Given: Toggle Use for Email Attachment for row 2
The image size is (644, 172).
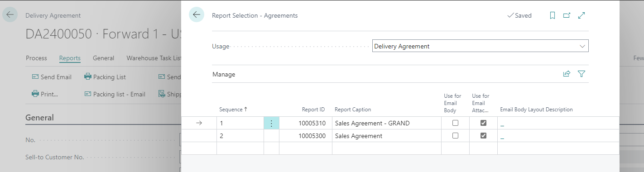Looking at the screenshot, I should (483, 136).
